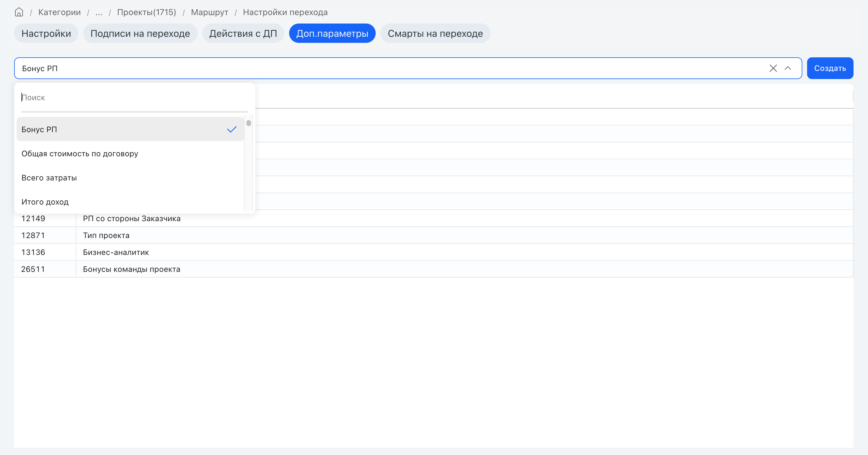The image size is (868, 455).
Task: Open Категории breadcrumb link
Action: point(59,12)
